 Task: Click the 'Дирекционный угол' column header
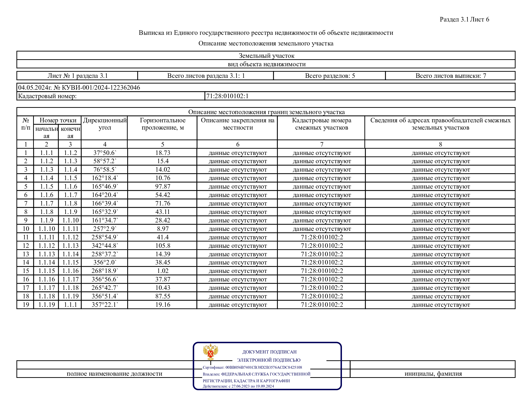[105, 124]
